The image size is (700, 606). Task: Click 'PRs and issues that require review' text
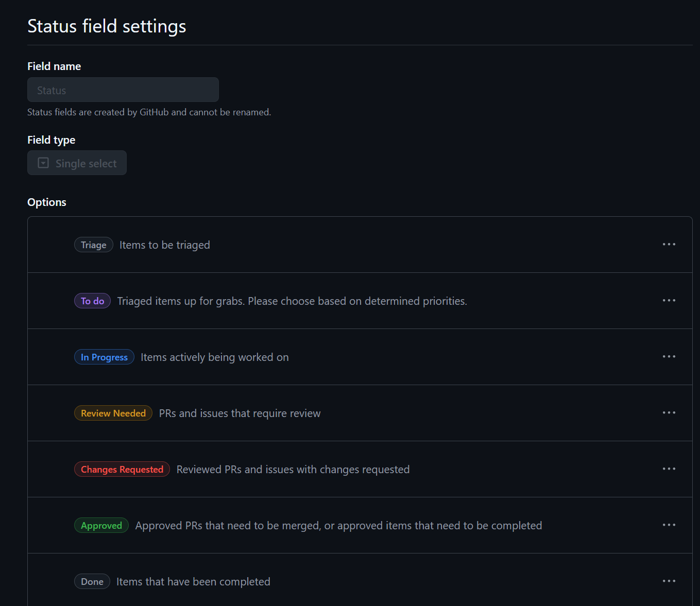pyautogui.click(x=240, y=413)
